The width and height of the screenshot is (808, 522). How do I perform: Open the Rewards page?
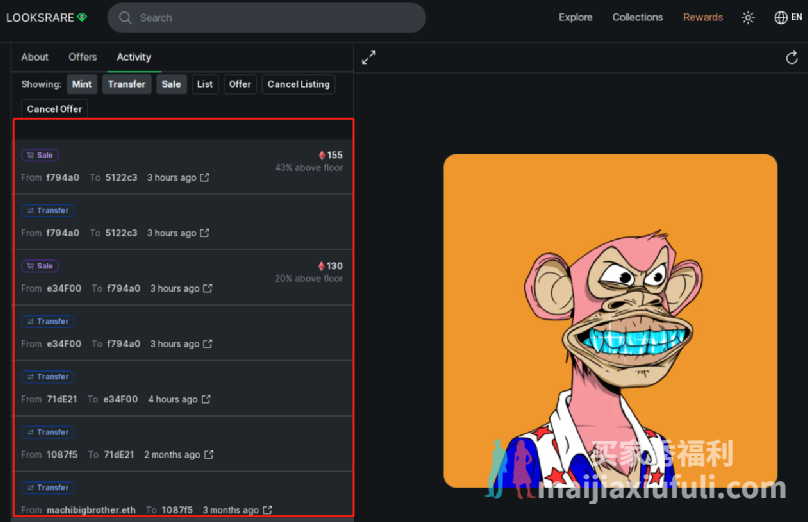click(x=703, y=17)
